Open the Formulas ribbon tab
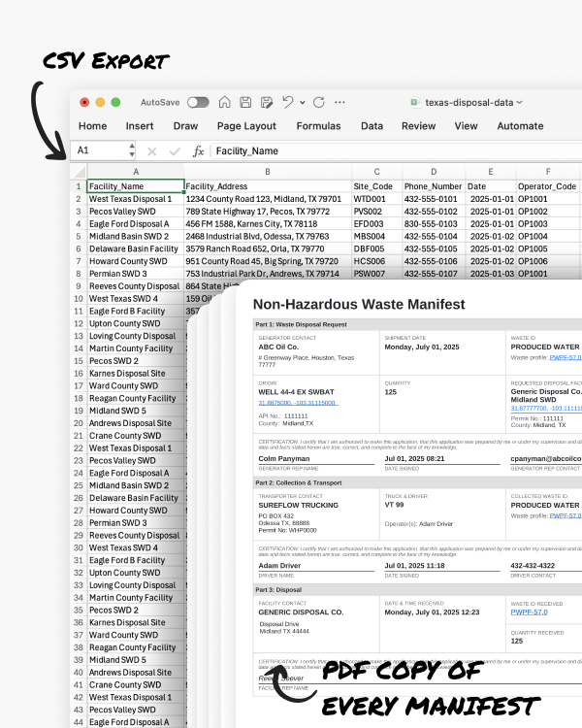This screenshot has height=728, width=582. click(318, 126)
